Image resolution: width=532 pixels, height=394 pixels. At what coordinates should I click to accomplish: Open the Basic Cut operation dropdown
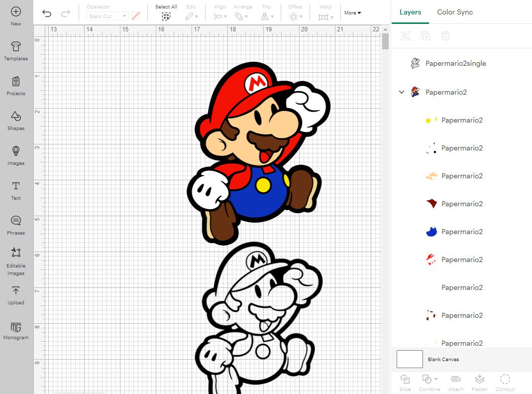tap(106, 15)
